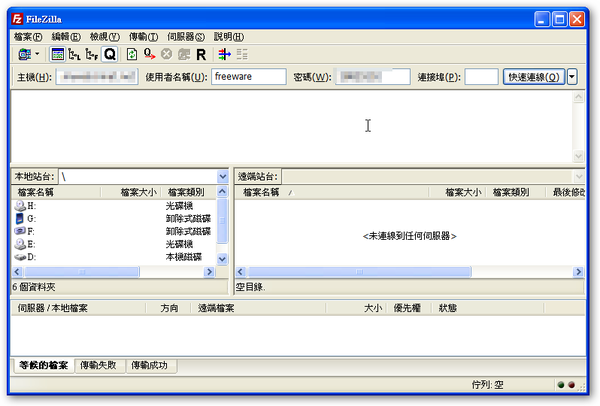Click the disconnect from server icon
The width and height of the screenshot is (600, 406).
(x=184, y=54)
